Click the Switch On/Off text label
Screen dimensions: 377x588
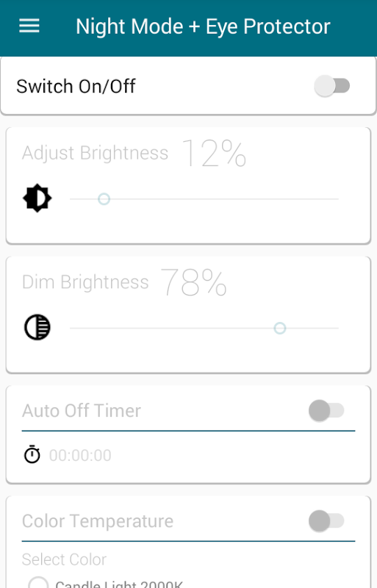click(x=76, y=87)
